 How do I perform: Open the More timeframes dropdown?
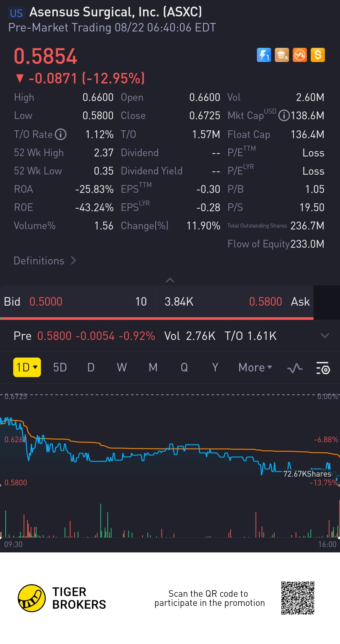point(255,367)
